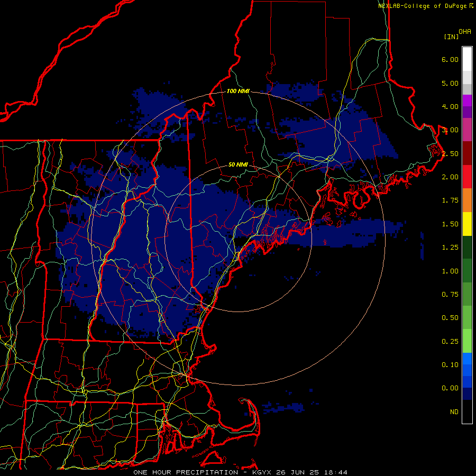
Task: Click the 2.50 legend value
Action: (450, 153)
